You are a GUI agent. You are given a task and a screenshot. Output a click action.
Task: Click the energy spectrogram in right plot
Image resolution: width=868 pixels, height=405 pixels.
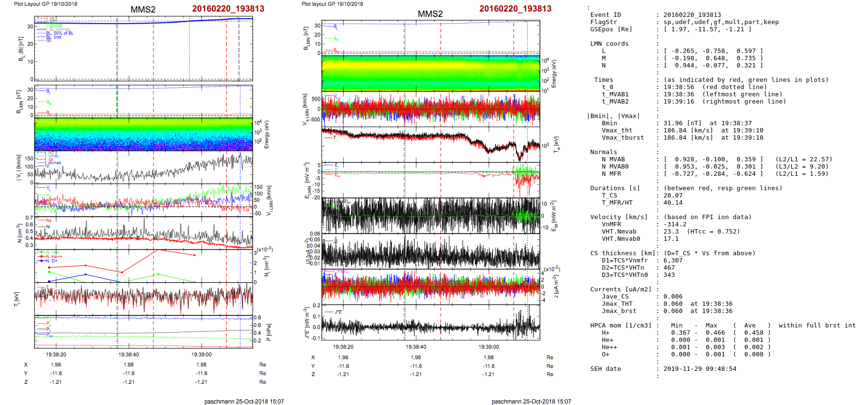(431, 73)
